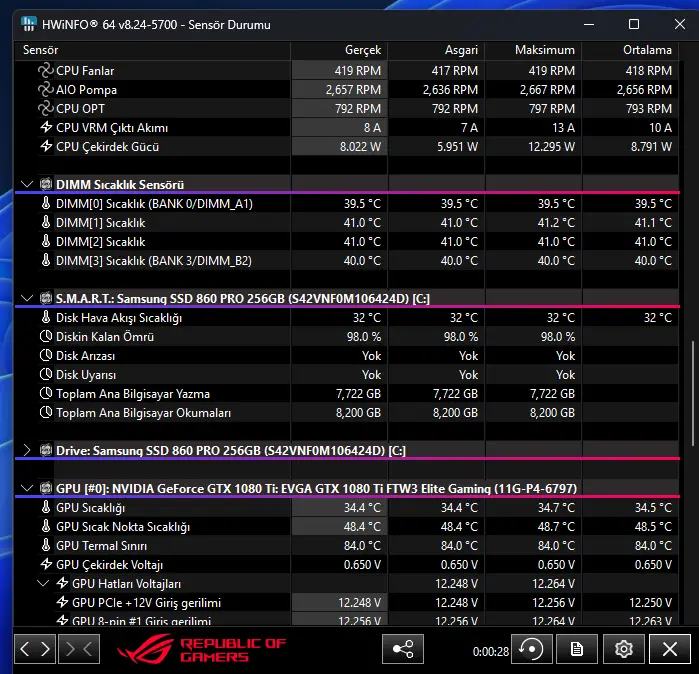Click the Republic of Gamers logo
The width and height of the screenshot is (699, 674).
point(201,649)
